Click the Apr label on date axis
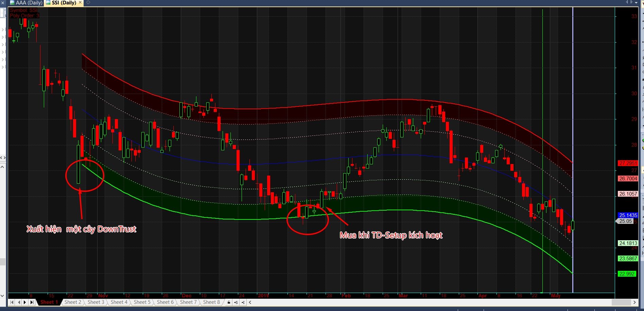The height and width of the screenshot is (311, 644). (483, 296)
